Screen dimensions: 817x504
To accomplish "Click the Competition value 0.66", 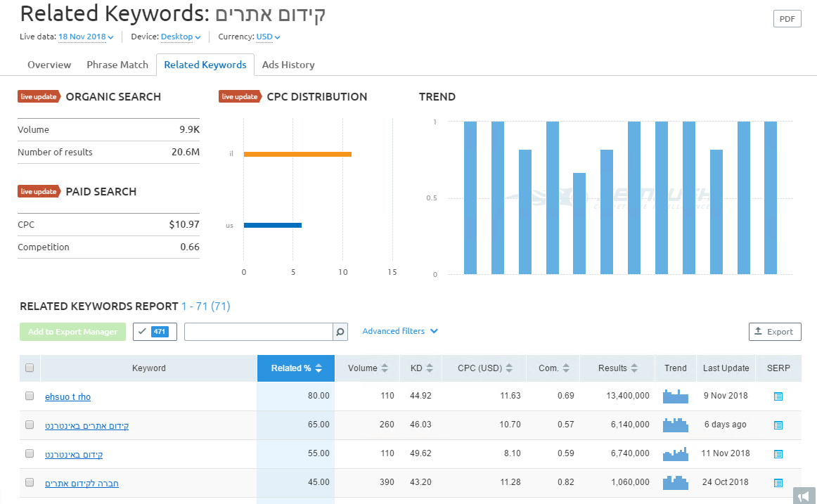I will click(x=190, y=247).
